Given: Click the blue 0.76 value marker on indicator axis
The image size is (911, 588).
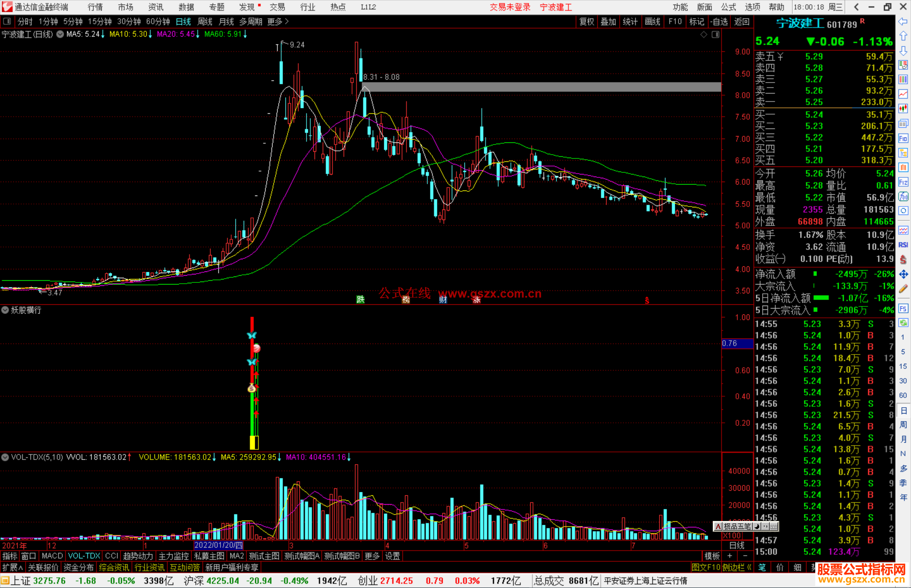Looking at the screenshot, I should [737, 344].
